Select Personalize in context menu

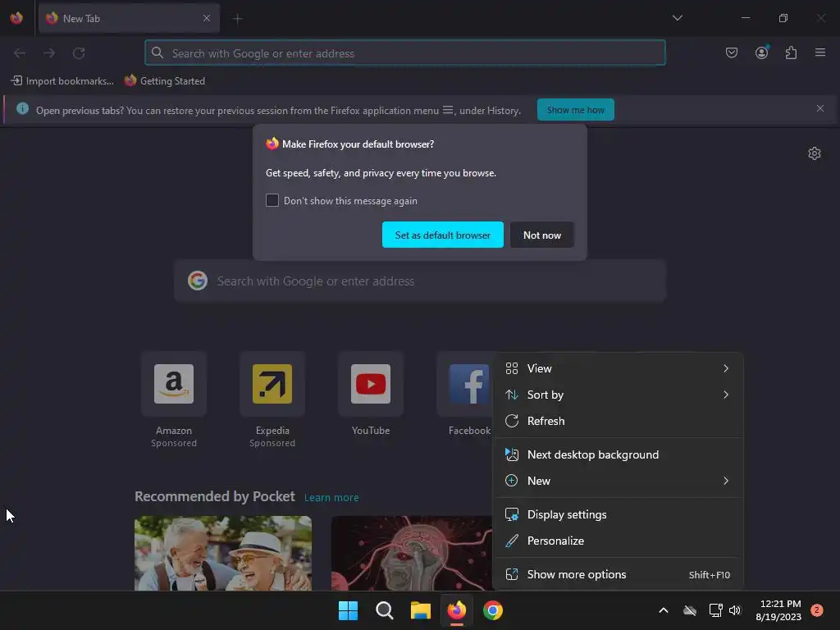[619, 541]
